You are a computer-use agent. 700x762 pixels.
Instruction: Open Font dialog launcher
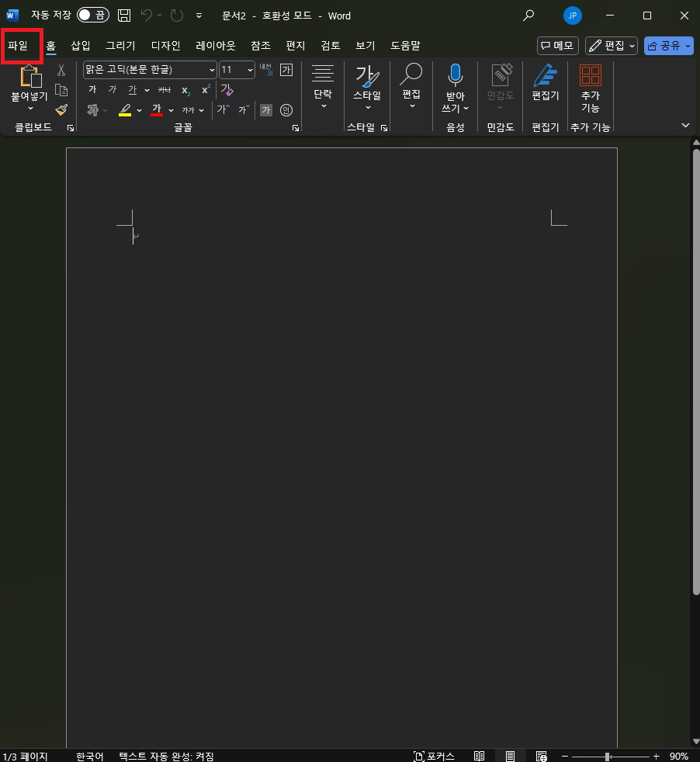296,128
